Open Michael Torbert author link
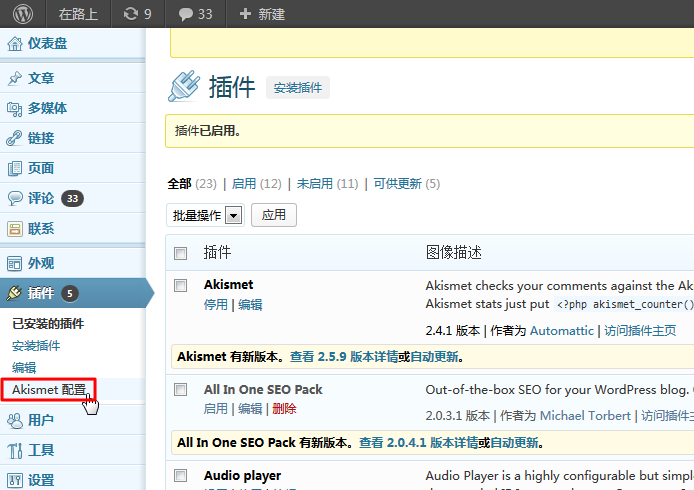 [x=585, y=416]
